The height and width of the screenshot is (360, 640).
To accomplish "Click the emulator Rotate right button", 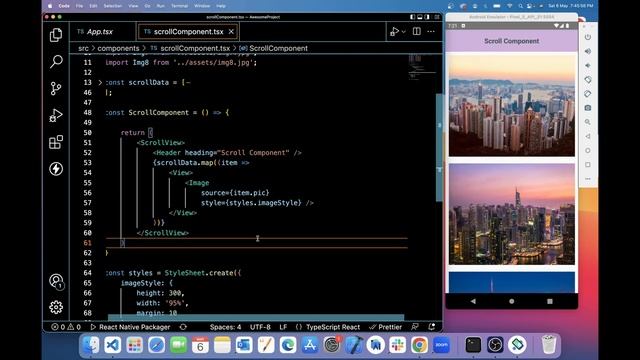I will click(x=588, y=94).
